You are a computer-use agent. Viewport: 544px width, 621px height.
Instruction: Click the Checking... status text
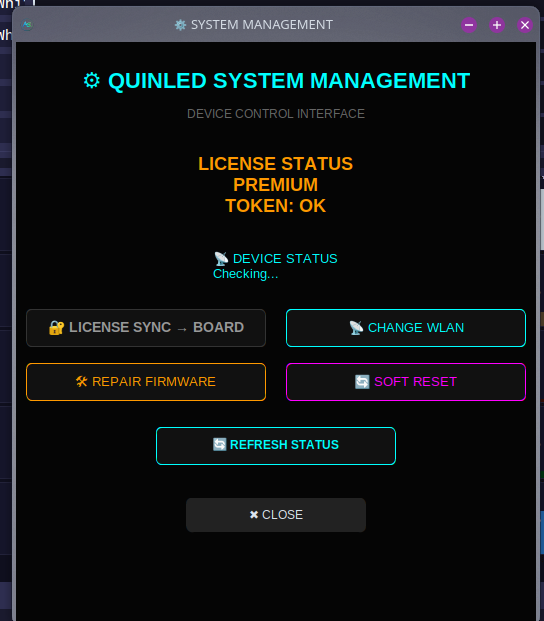245,274
